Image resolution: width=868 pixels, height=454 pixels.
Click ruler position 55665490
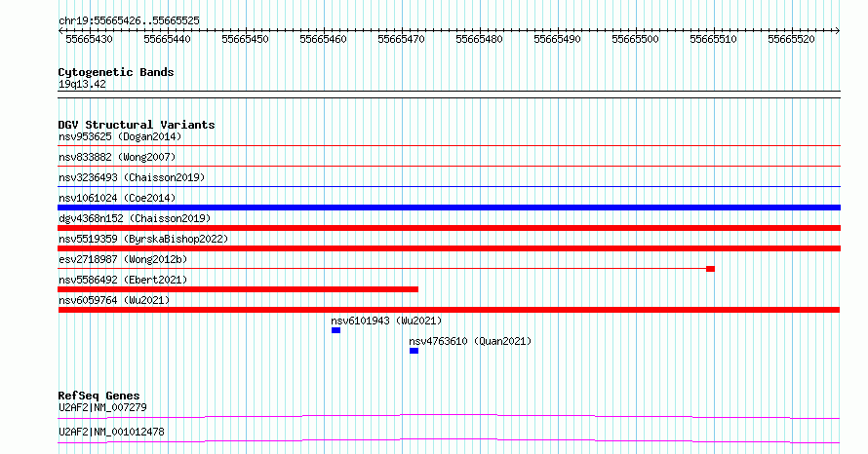(558, 39)
